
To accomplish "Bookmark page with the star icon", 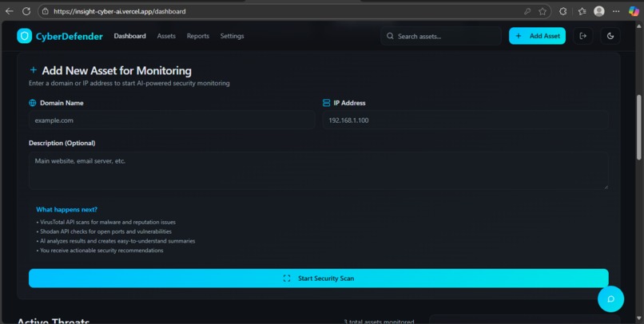I will pyautogui.click(x=543, y=11).
